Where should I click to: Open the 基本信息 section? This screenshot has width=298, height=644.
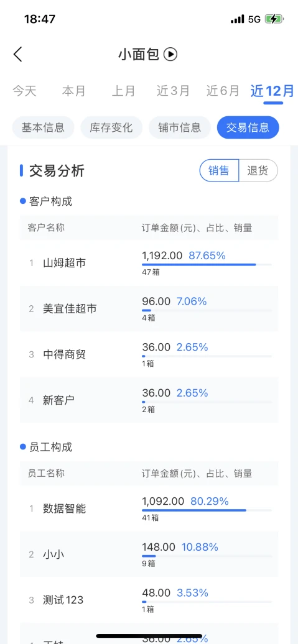[x=43, y=127]
